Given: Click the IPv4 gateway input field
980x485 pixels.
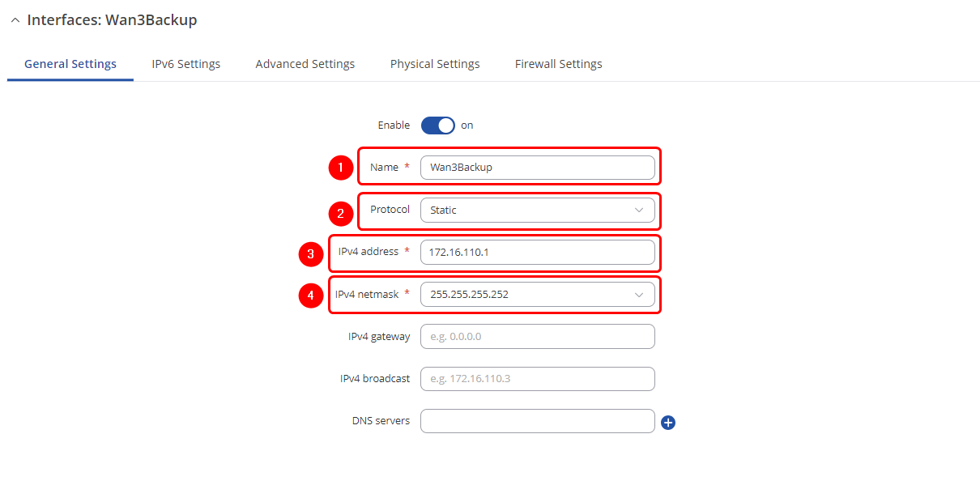Looking at the screenshot, I should tap(537, 336).
